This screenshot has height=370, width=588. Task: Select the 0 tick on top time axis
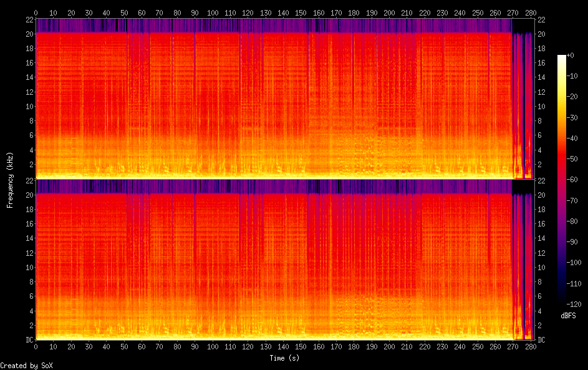pos(36,12)
